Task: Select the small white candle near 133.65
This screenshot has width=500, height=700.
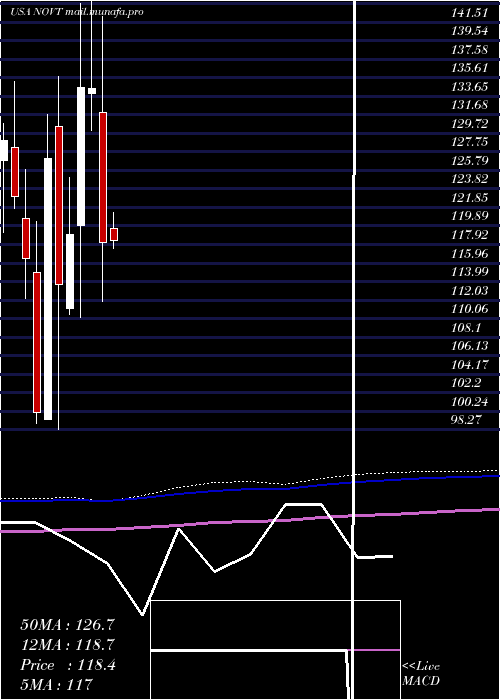Action: 92,91
